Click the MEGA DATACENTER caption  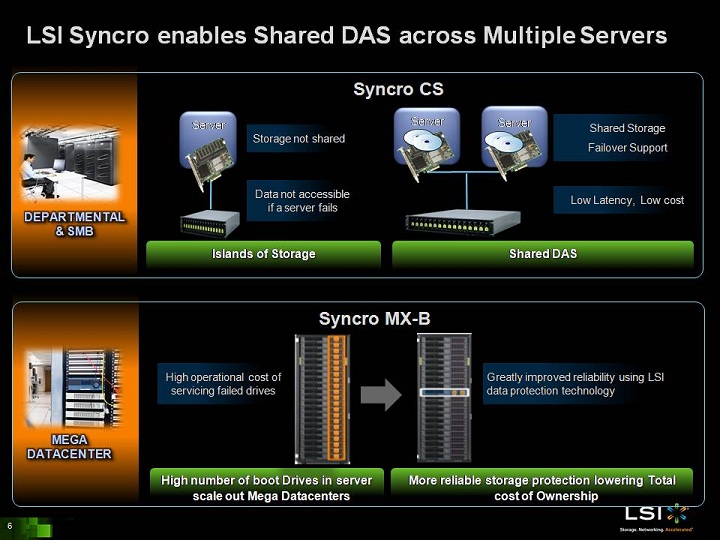pos(69,447)
